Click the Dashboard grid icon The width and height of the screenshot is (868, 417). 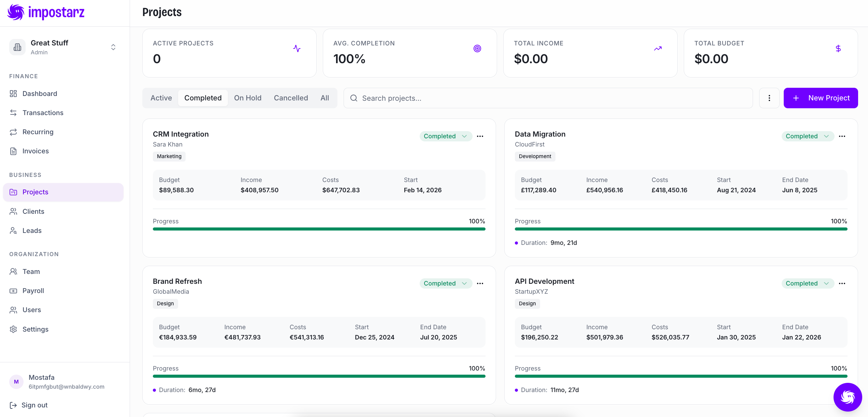tap(13, 94)
